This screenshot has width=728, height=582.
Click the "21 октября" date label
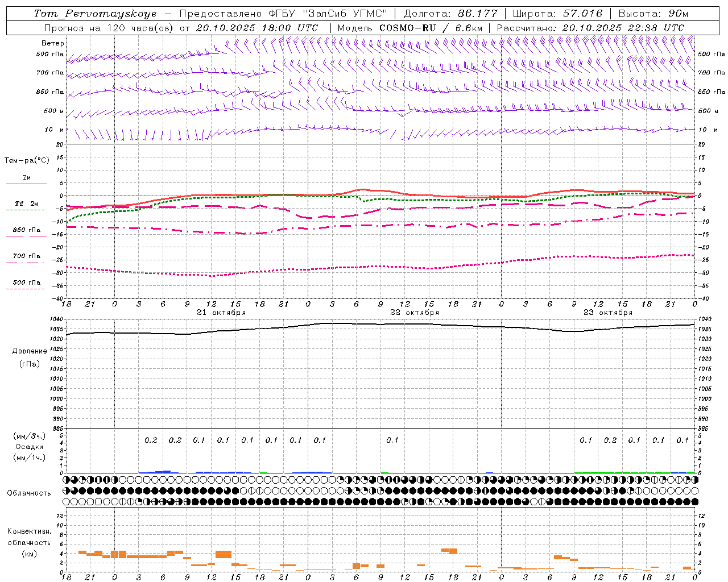pos(221,313)
